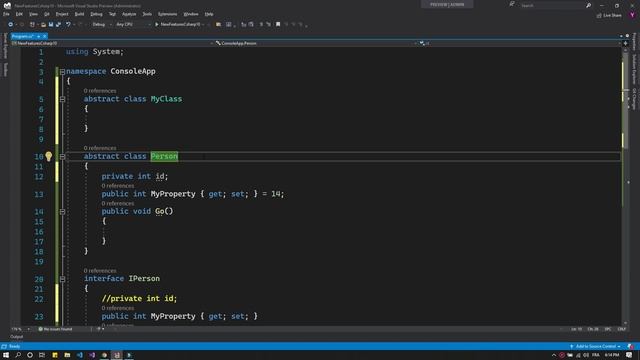
Task: Click the Visual Studio logo icon
Action: tap(7, 6)
